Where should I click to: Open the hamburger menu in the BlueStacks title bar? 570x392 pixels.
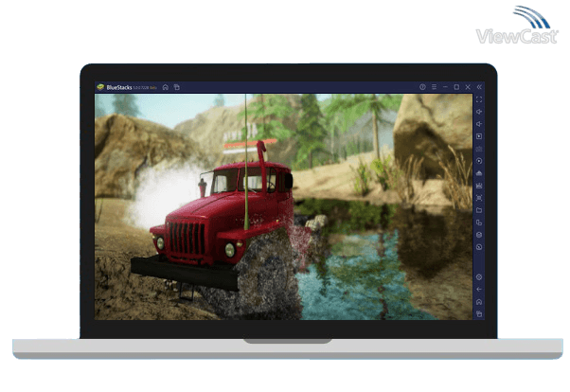pos(434,87)
